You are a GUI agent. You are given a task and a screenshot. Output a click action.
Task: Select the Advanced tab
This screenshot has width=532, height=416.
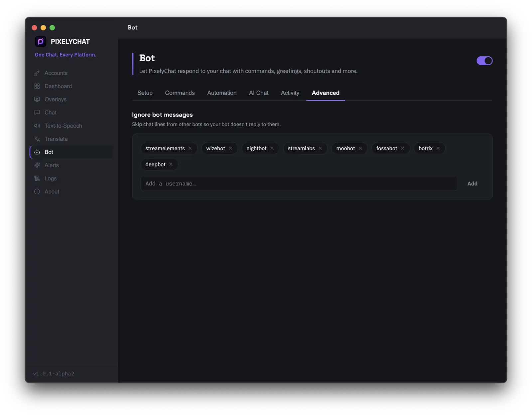pos(326,93)
